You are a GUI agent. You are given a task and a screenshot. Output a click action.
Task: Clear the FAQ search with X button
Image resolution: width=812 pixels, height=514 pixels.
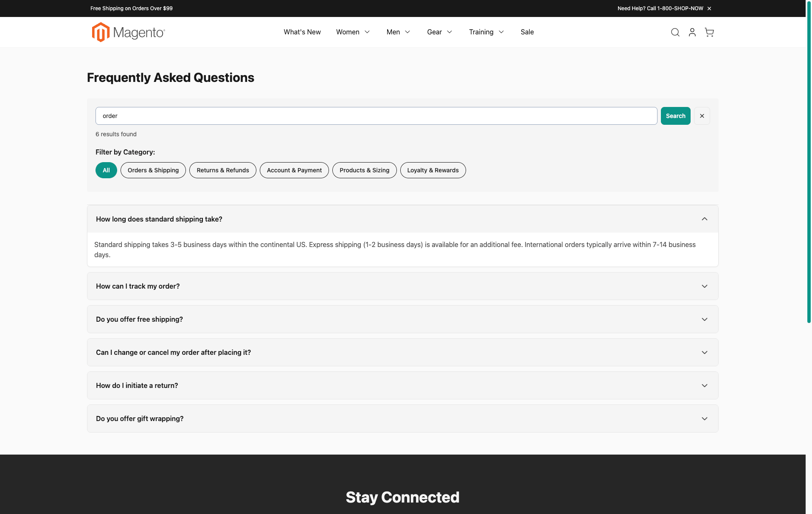coord(702,116)
